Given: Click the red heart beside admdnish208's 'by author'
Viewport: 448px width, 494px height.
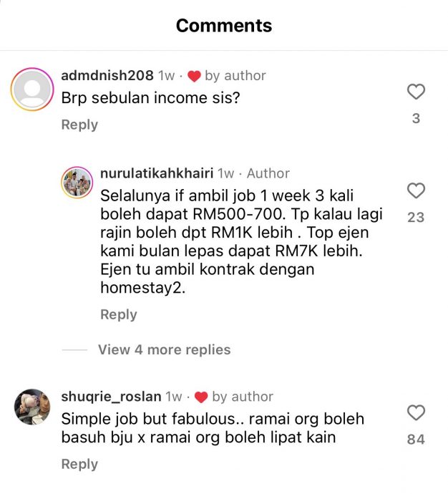Looking at the screenshot, I should pos(194,76).
